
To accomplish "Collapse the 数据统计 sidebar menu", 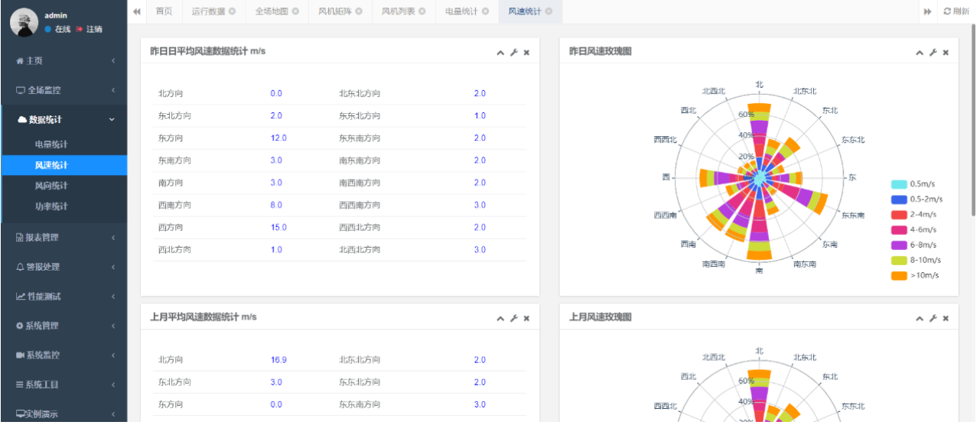I will click(63, 119).
